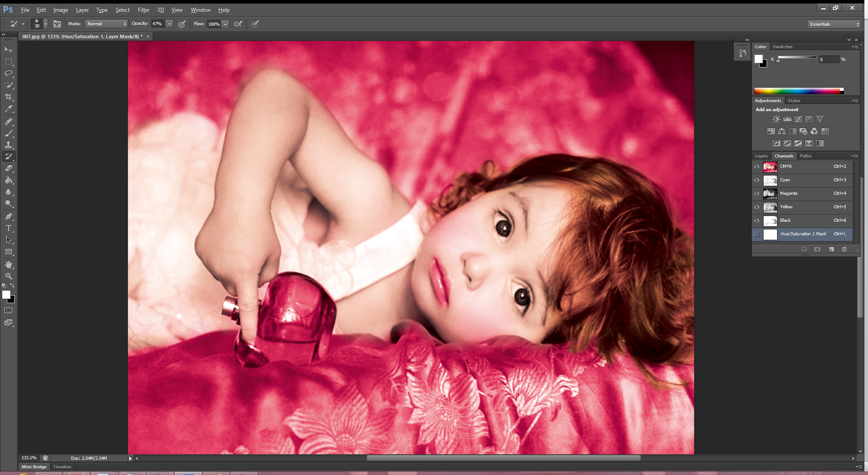Select the Eyedropper tool
The width and height of the screenshot is (868, 475).
9,108
